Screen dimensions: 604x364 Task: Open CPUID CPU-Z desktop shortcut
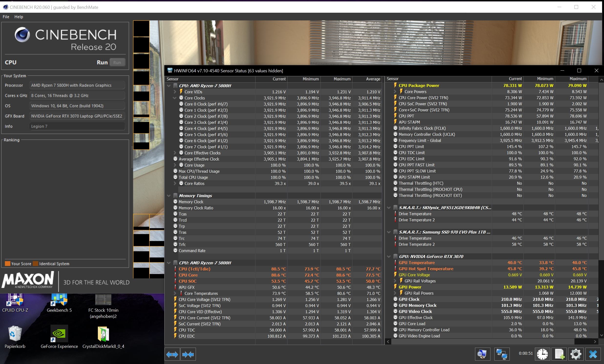tap(15, 303)
